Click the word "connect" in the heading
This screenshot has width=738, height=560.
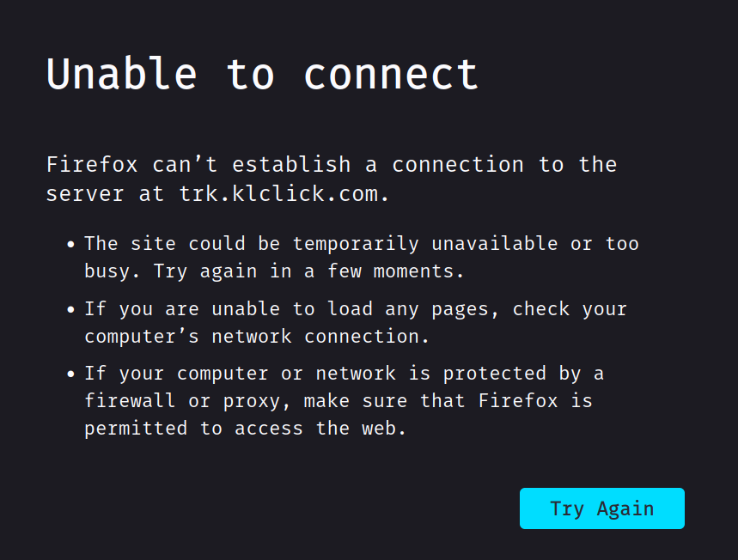pos(391,75)
